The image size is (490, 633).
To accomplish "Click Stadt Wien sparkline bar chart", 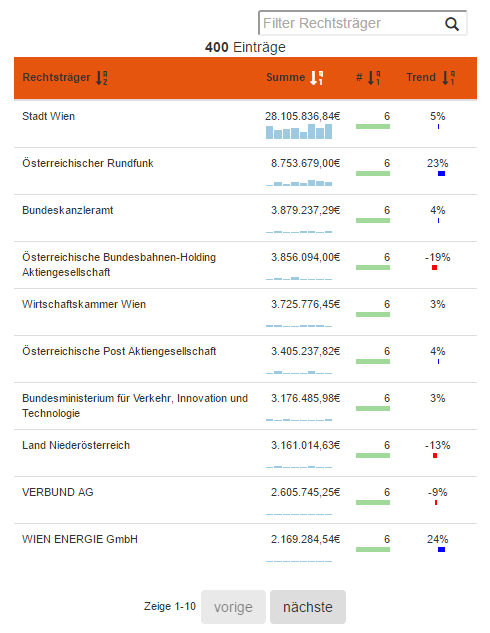I will 299,132.
